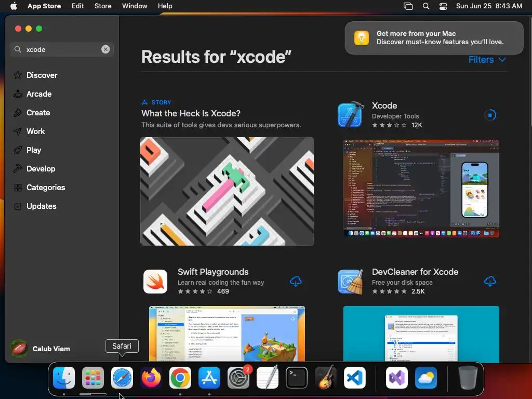This screenshot has width=532, height=399.
Task: Open the Edit menu
Action: tap(78, 6)
